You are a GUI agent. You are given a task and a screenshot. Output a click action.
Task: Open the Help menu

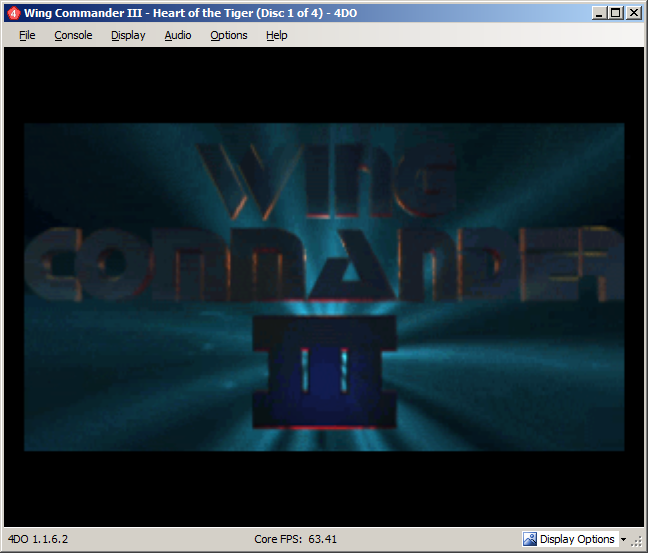(277, 35)
